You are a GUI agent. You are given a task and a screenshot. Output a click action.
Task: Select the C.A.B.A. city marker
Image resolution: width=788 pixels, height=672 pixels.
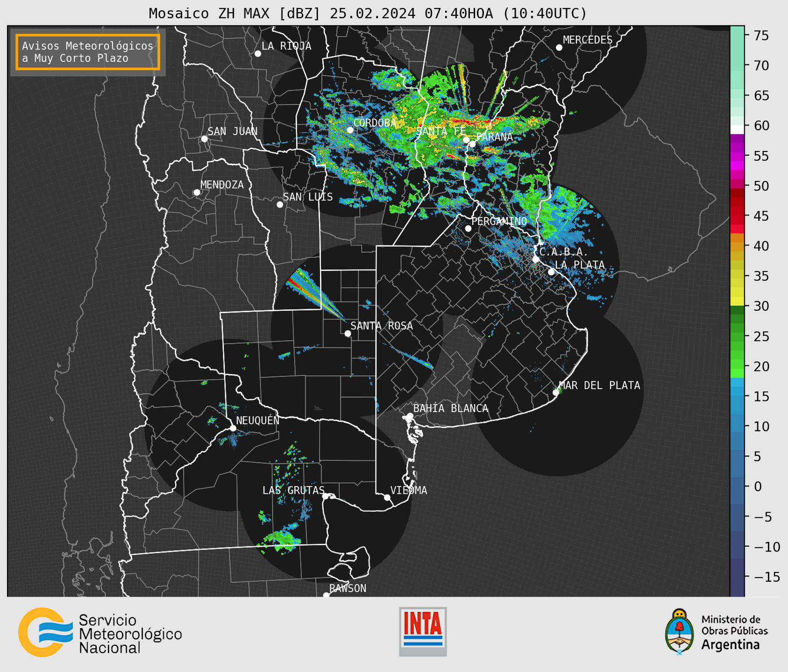pyautogui.click(x=536, y=259)
